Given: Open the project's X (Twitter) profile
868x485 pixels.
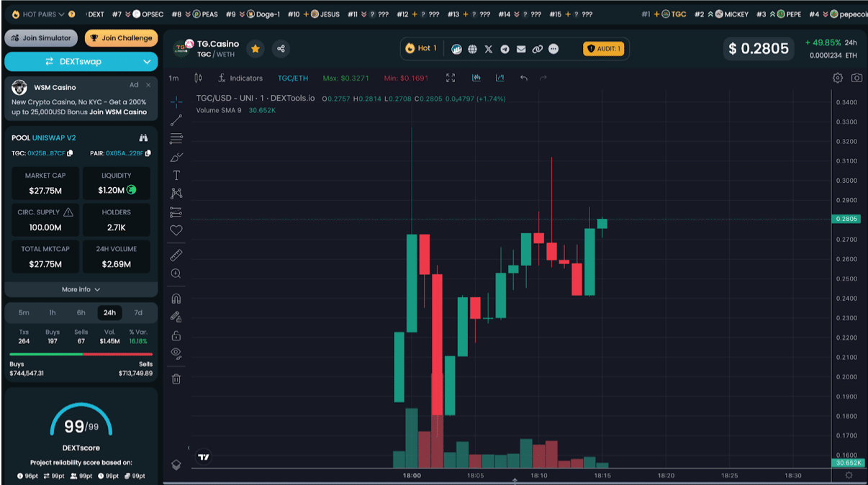Looking at the screenshot, I should (489, 49).
